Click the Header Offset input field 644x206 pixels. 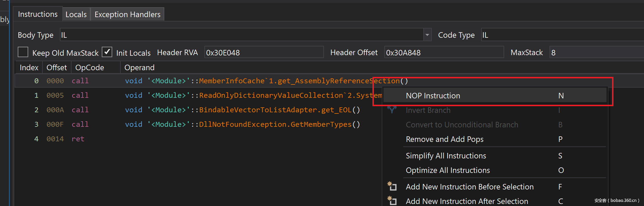(x=444, y=53)
